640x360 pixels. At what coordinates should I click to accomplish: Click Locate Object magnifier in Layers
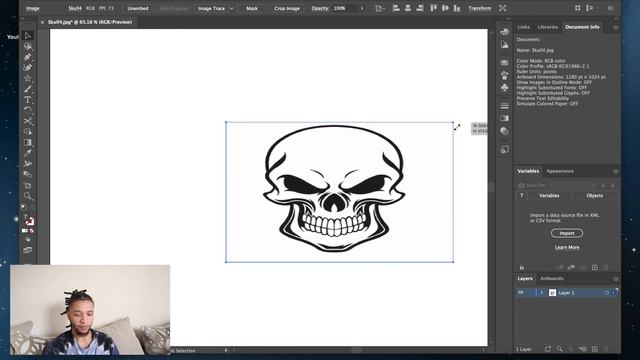pos(560,349)
